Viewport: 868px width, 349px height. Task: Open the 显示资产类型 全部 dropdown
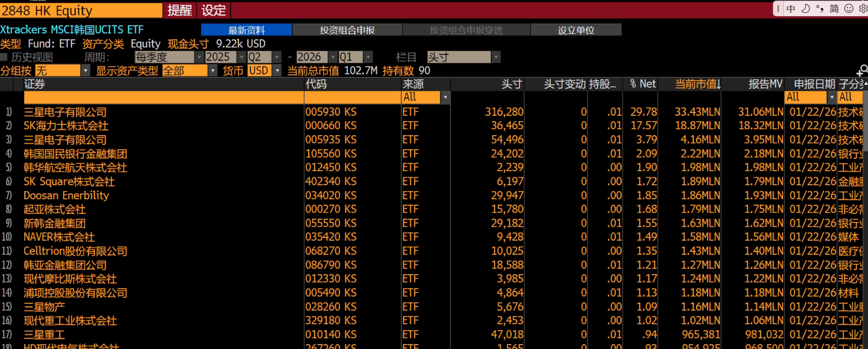point(190,71)
